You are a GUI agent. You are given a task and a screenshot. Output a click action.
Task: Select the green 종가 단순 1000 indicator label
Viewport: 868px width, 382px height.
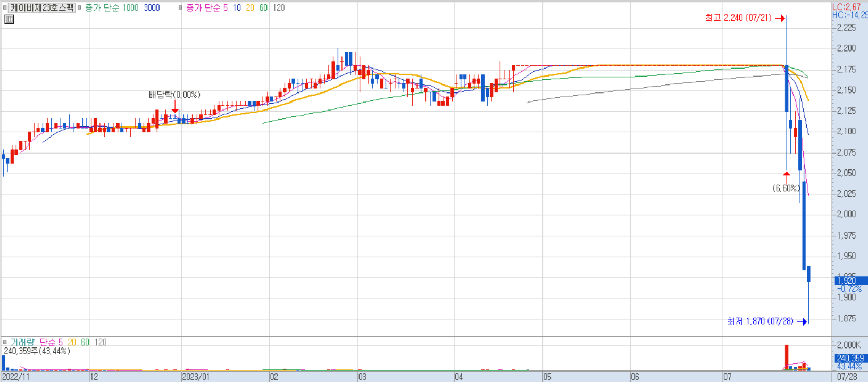[x=112, y=7]
